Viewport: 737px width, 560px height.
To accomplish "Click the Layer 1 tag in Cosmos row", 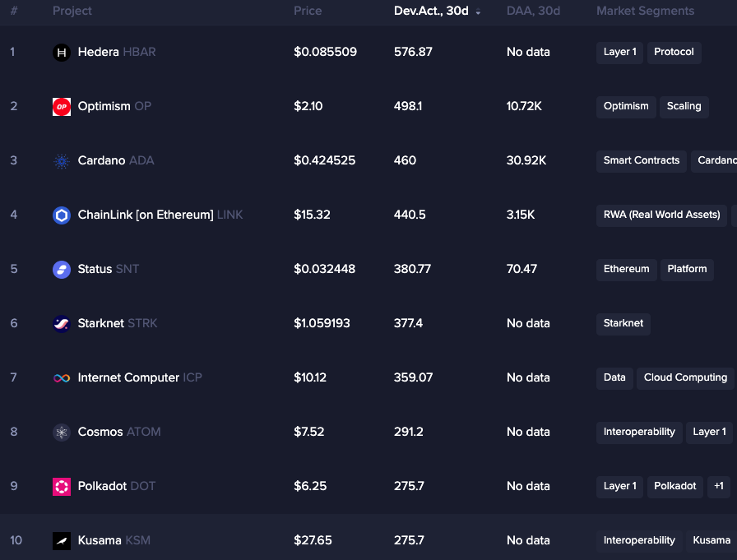I will (709, 433).
